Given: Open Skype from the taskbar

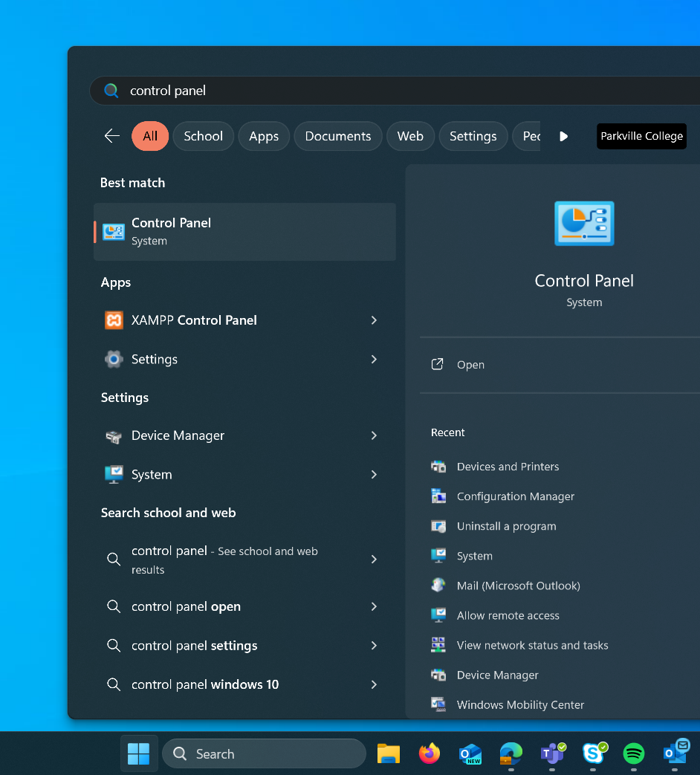Looking at the screenshot, I should (594, 753).
